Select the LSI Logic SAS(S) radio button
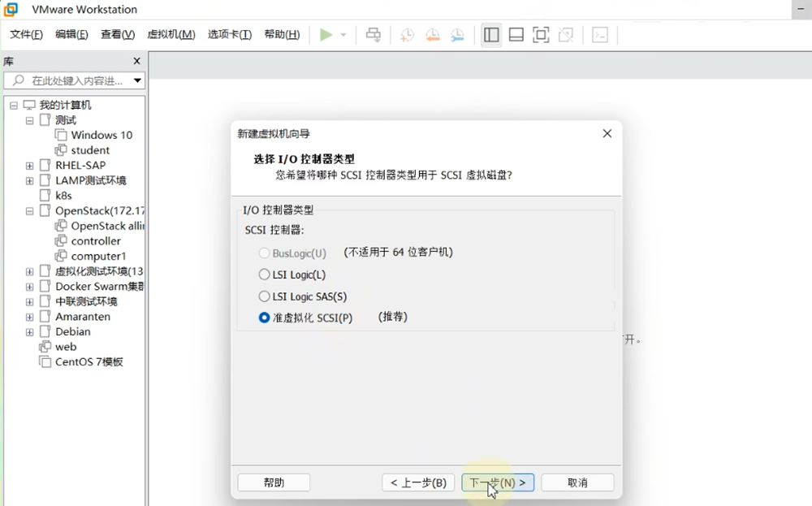Image resolution: width=812 pixels, height=506 pixels. tap(264, 296)
